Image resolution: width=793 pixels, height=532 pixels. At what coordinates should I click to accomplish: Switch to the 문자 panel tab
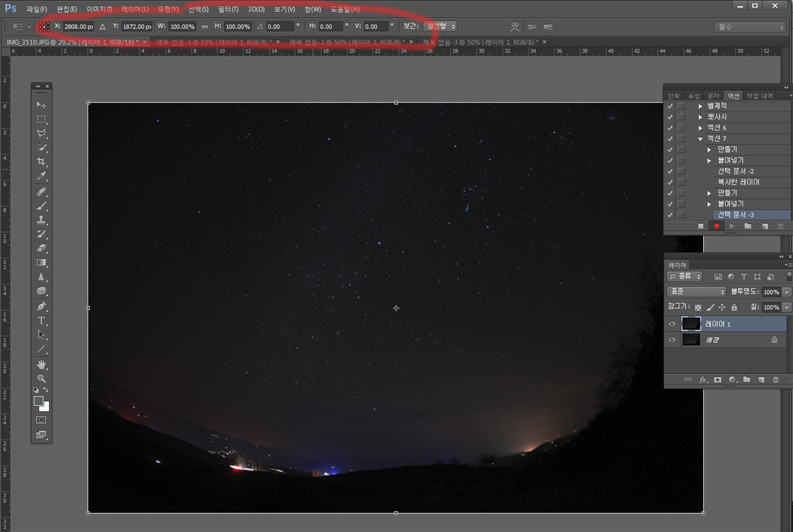click(714, 96)
